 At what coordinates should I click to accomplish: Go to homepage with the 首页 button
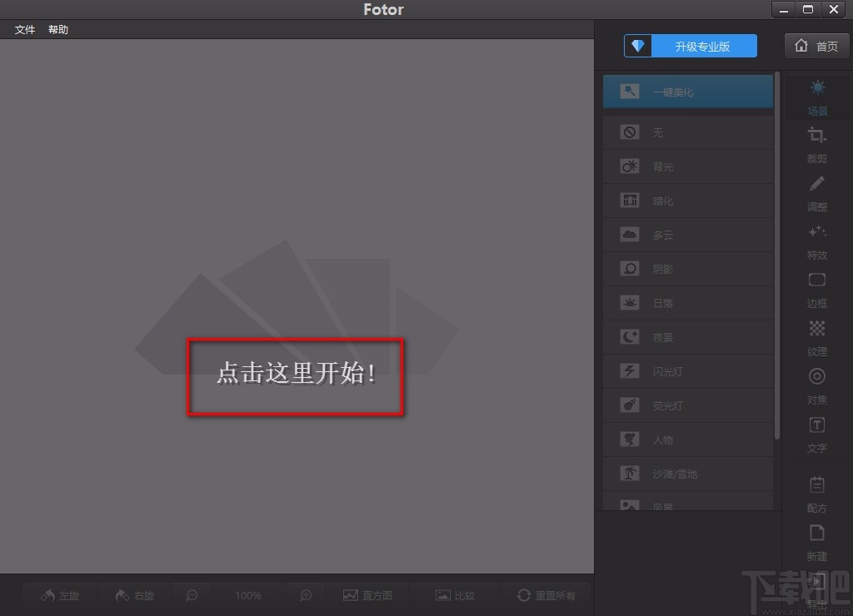tap(816, 46)
